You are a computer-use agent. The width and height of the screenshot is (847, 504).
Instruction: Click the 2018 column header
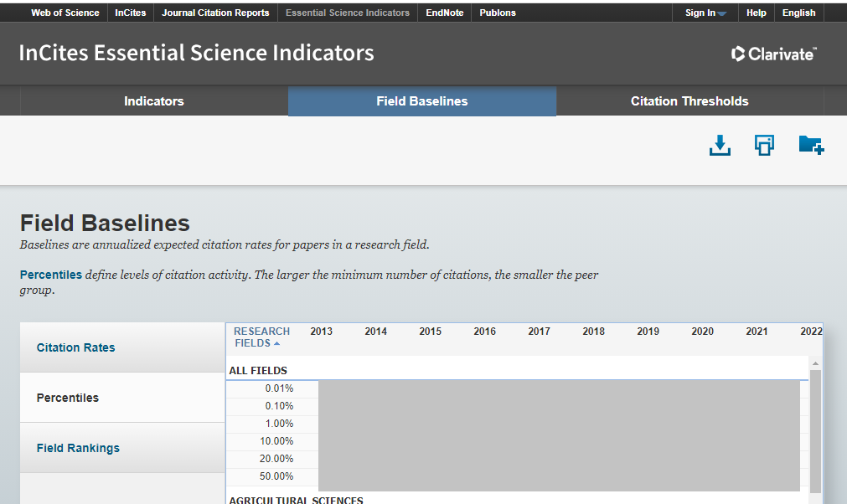[x=594, y=332]
